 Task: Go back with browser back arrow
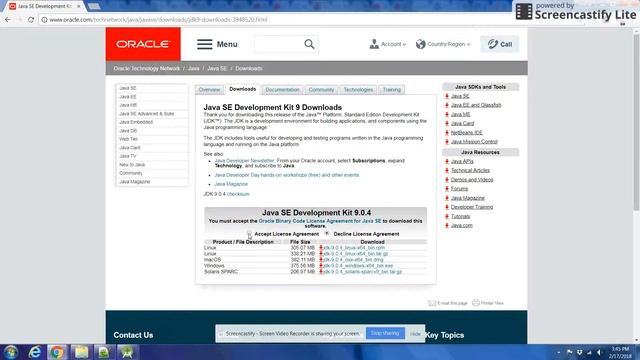(8, 20)
